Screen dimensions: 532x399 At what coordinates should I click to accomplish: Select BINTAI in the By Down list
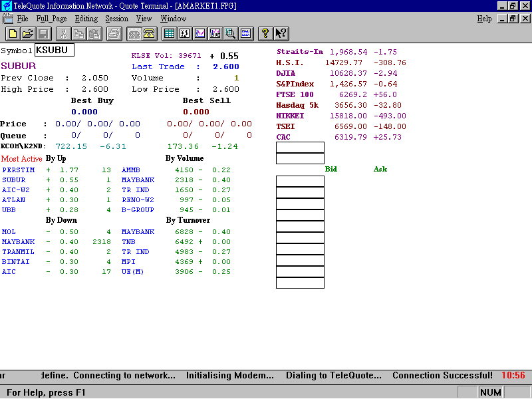point(16,262)
